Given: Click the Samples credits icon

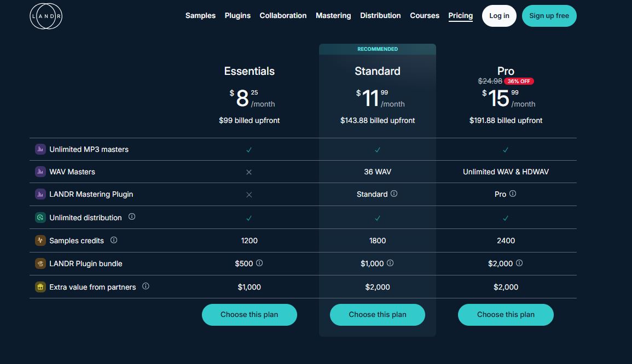Looking at the screenshot, I should click(x=40, y=240).
